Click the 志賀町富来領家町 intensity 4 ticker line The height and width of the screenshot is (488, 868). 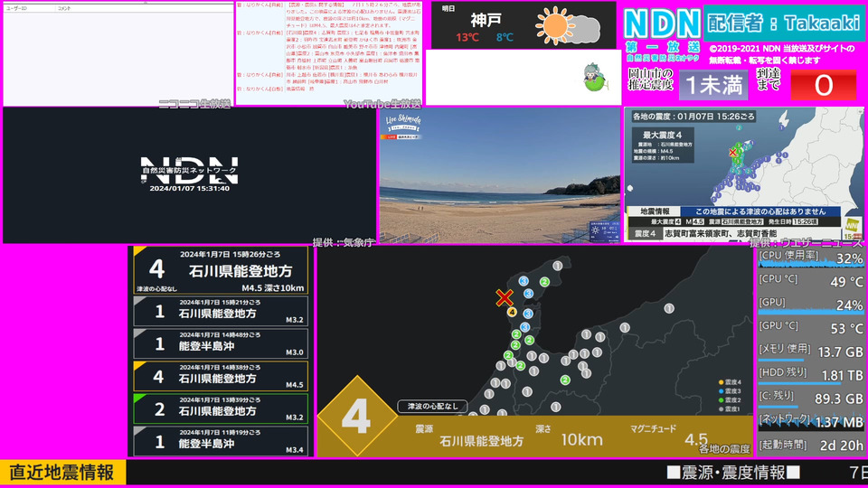(x=720, y=233)
